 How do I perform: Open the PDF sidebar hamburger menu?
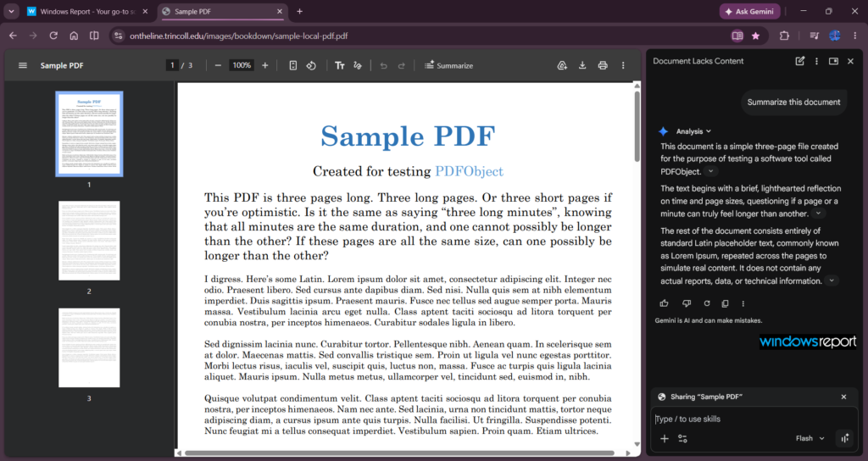point(23,65)
